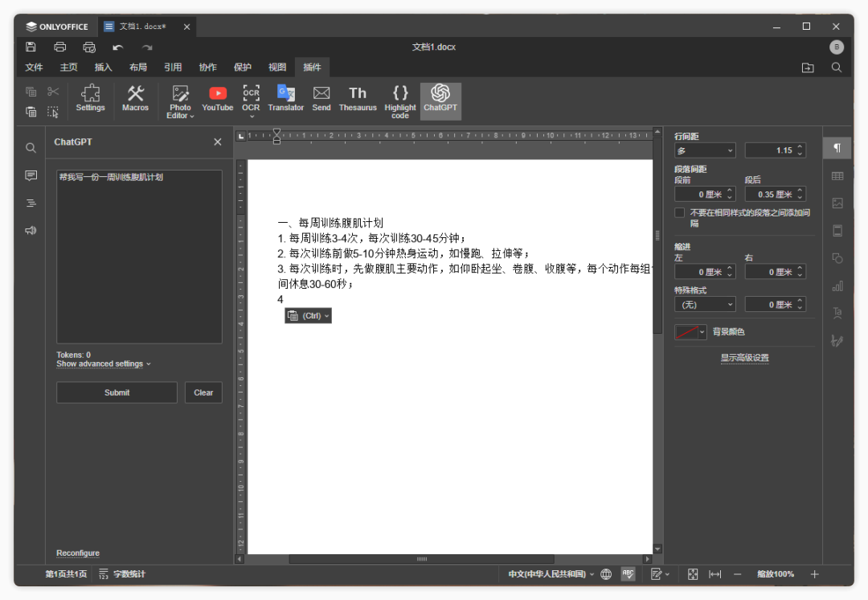Open the YouTube plugin
868x600 pixels.
(x=217, y=100)
